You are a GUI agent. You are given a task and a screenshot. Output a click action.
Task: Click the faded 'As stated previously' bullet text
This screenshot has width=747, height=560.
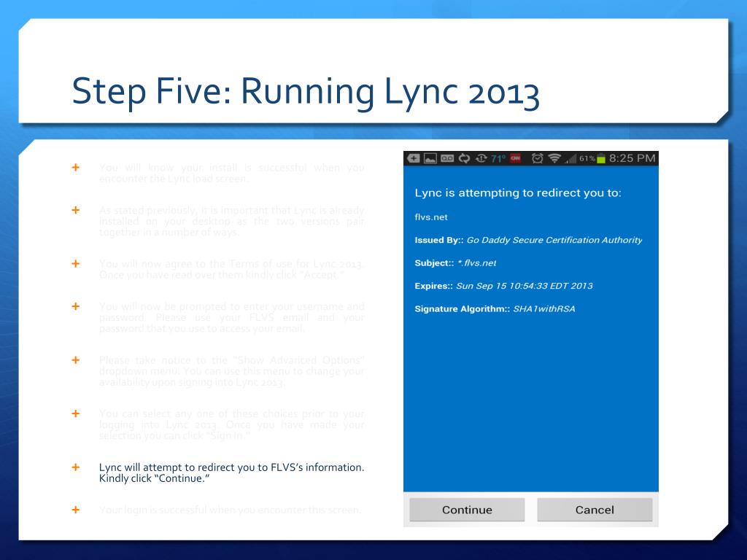click(x=231, y=221)
